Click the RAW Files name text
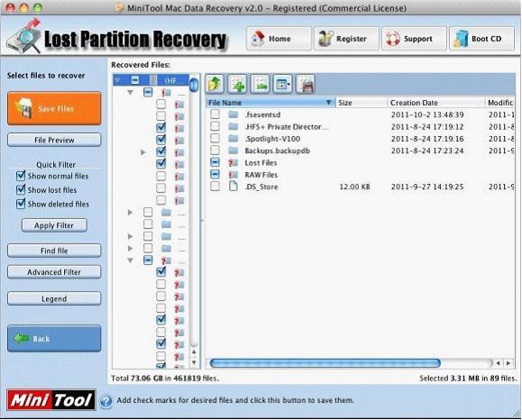The image size is (522, 420). pos(261,175)
